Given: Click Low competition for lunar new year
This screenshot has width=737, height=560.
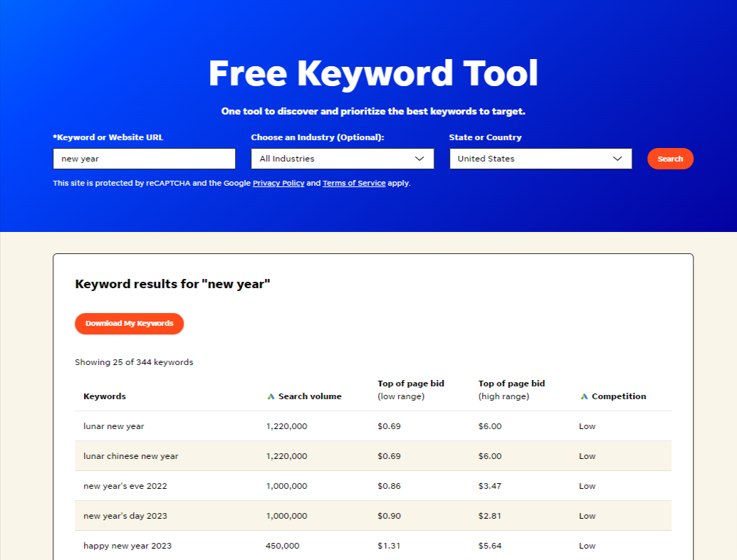Looking at the screenshot, I should 587,426.
